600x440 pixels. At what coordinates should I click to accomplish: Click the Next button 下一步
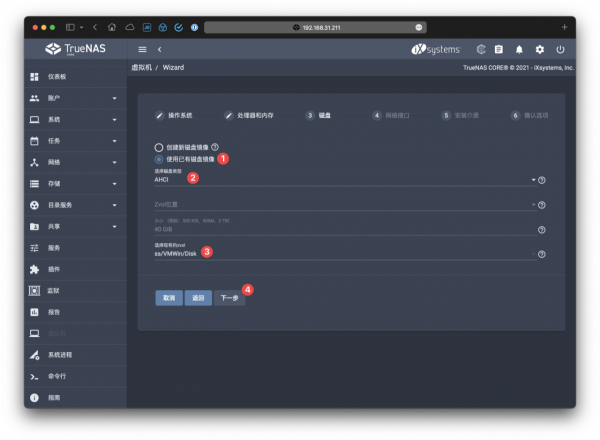click(x=229, y=298)
